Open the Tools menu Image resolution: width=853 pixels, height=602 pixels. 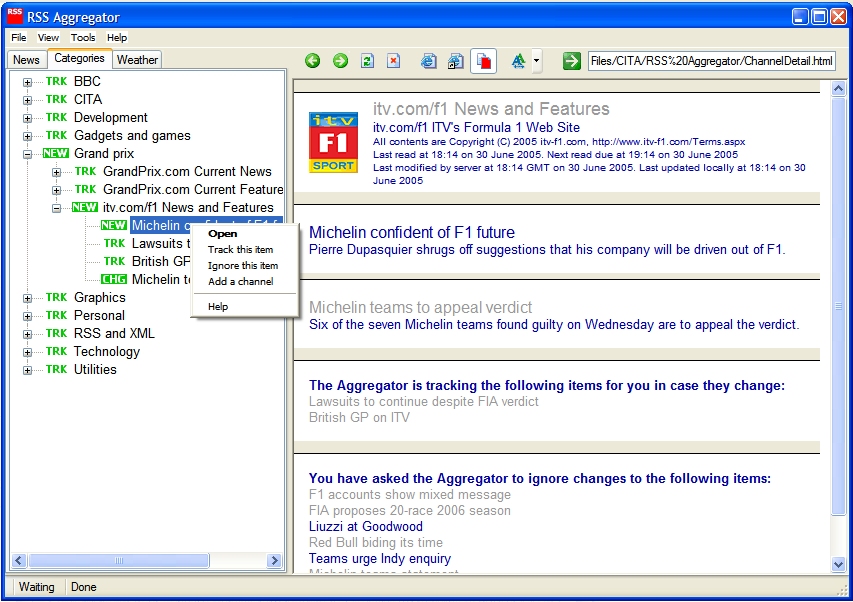(x=83, y=38)
